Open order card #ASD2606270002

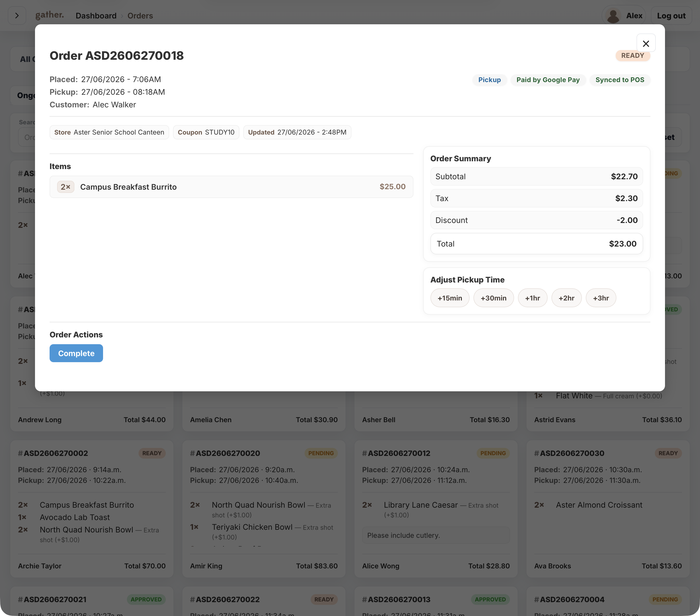coord(92,509)
